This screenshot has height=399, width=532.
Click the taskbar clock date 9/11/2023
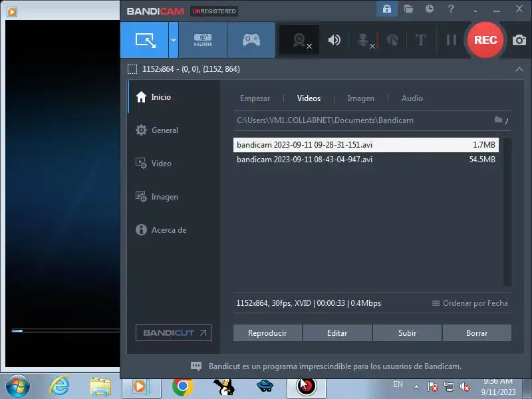(498, 392)
